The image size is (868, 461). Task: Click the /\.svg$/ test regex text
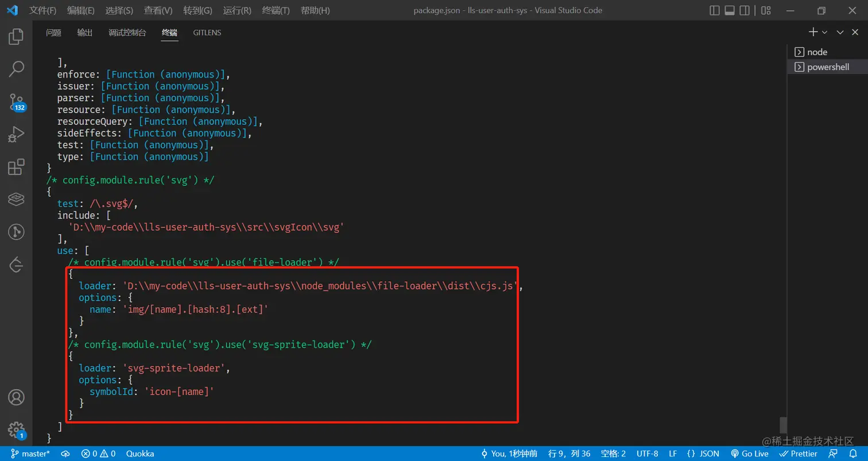click(111, 204)
